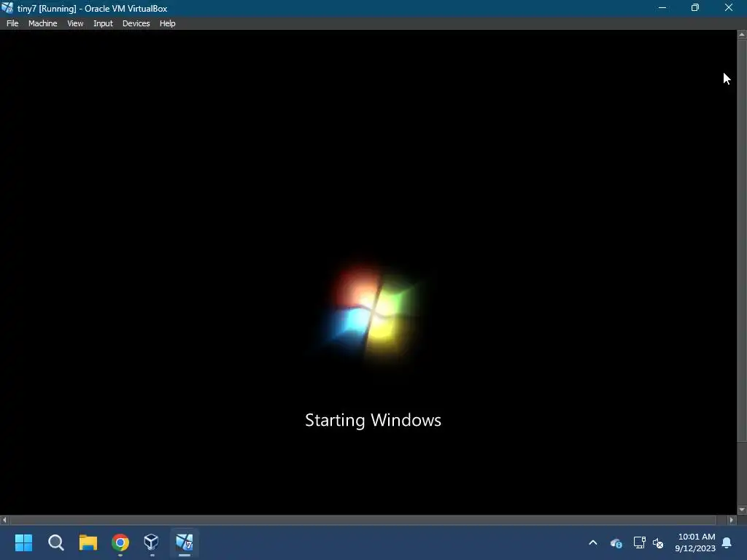747x560 pixels.
Task: Show hidden system tray icons
Action: 592,542
